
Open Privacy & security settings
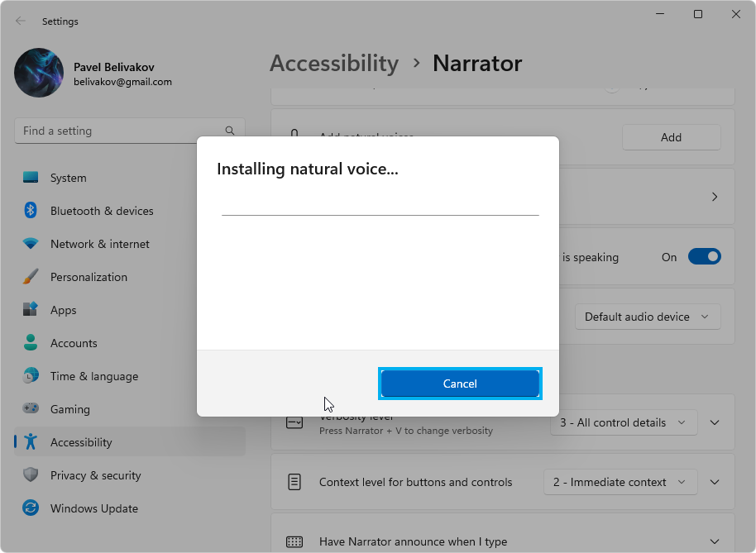tap(130, 475)
